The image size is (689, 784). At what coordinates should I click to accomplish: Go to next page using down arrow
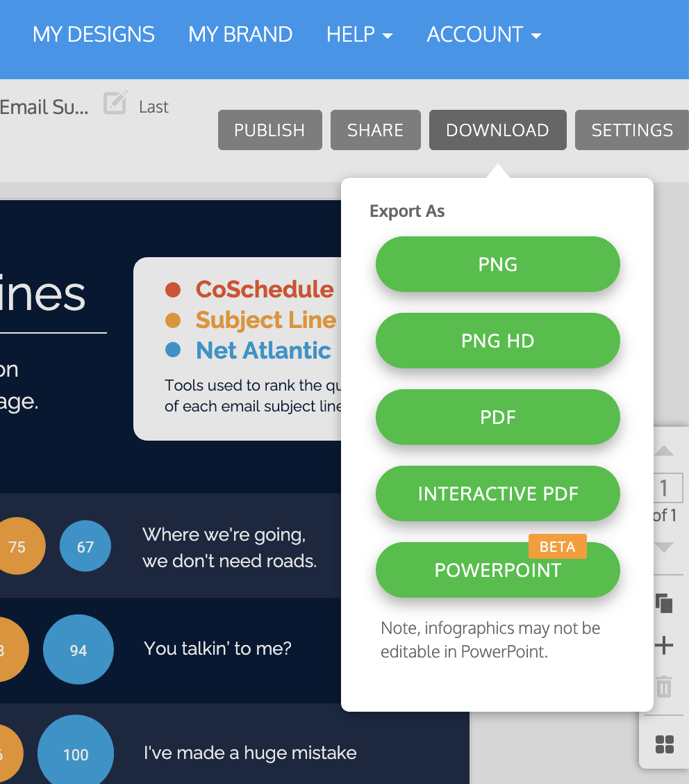pos(664,548)
